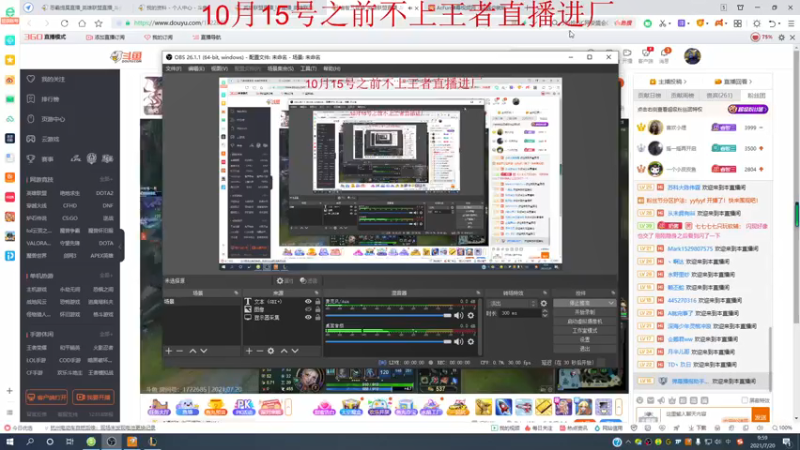The image size is (800, 450).
Task: Mute the desktop audio channel speaker icon
Action: (x=459, y=341)
